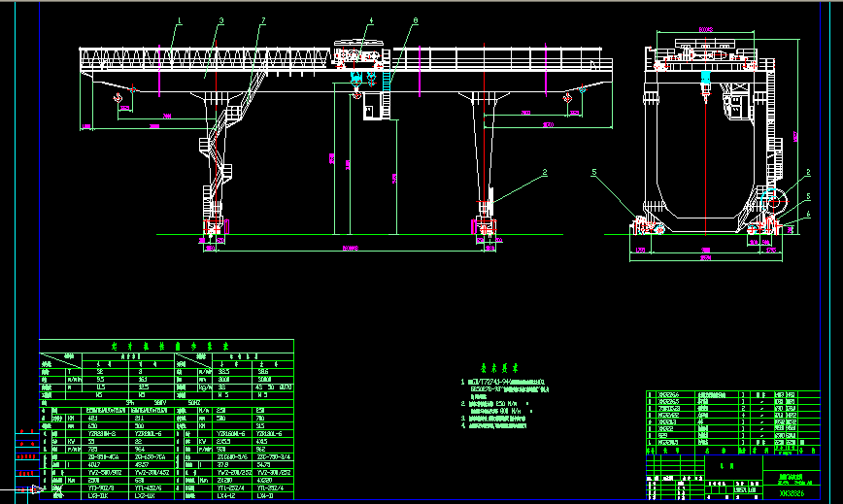Click the trolley on top of the girder
Viewport: 843px width, 504px height.
pos(357,55)
